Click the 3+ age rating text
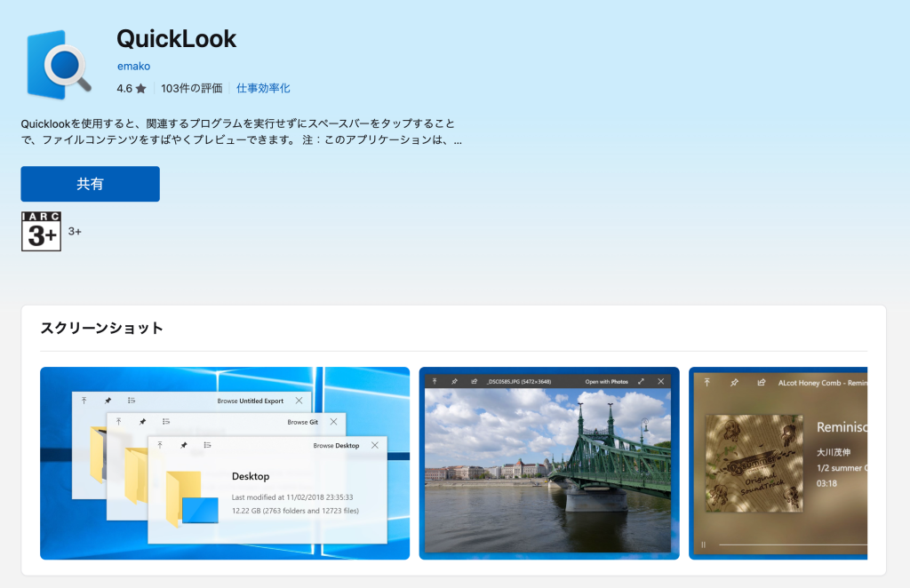Viewport: 910px width, 588px height. [75, 231]
